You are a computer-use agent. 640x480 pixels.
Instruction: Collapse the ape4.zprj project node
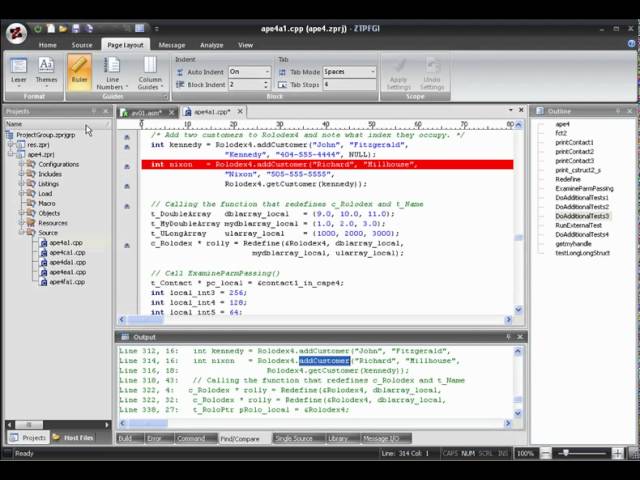[x=11, y=154]
